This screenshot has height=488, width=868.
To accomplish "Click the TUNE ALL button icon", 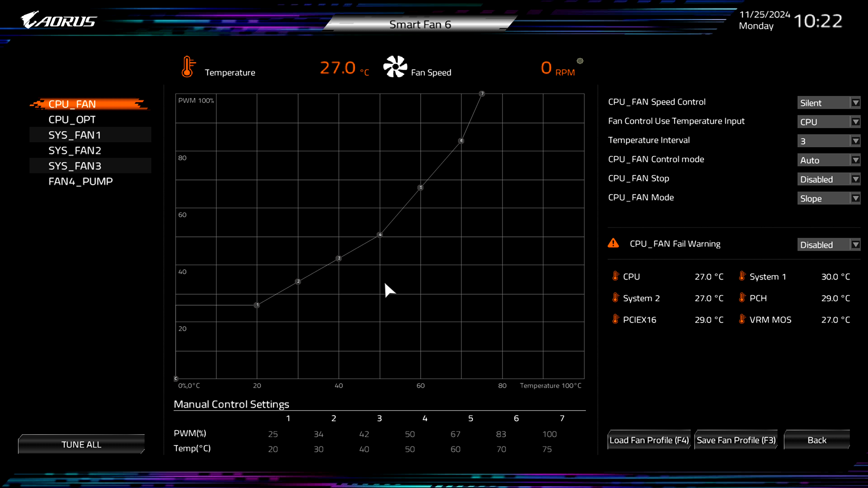I will [x=81, y=444].
